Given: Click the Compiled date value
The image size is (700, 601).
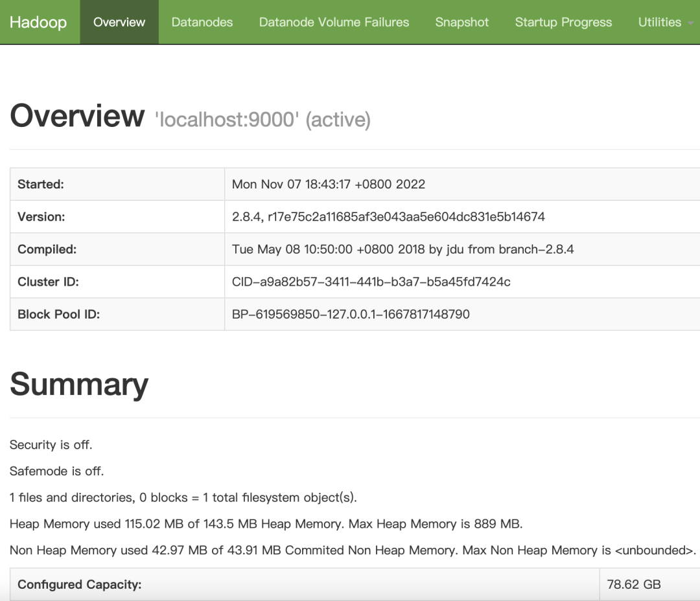Looking at the screenshot, I should click(x=402, y=249).
